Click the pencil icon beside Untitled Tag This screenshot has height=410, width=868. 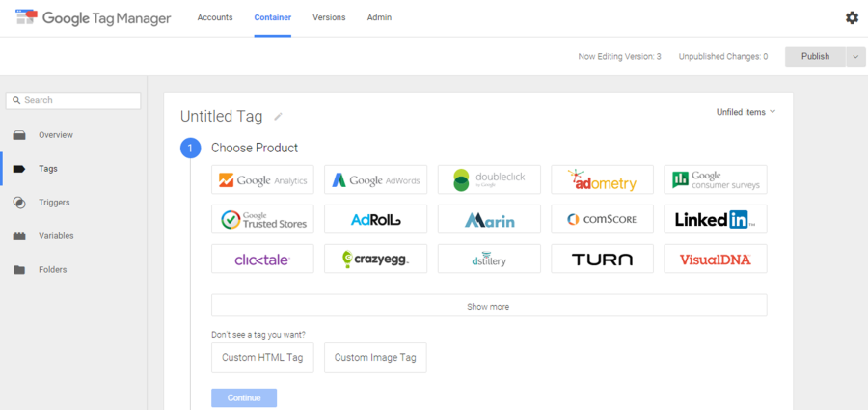[278, 117]
